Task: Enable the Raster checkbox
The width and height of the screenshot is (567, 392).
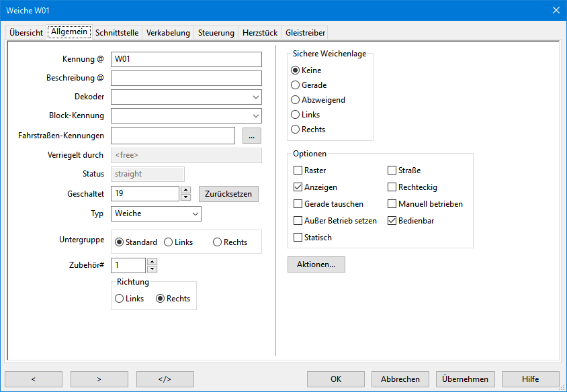Action: (x=298, y=170)
